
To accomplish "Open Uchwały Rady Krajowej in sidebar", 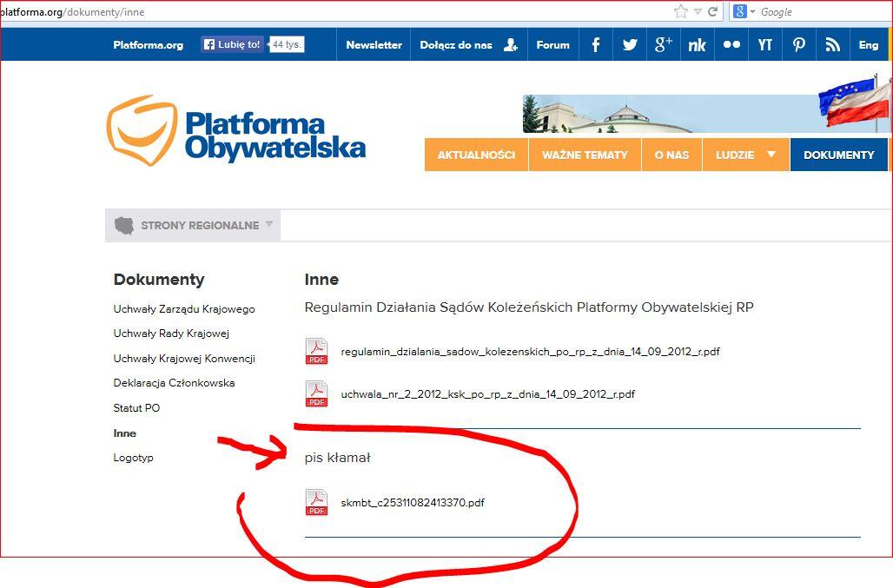I will pos(171,334).
